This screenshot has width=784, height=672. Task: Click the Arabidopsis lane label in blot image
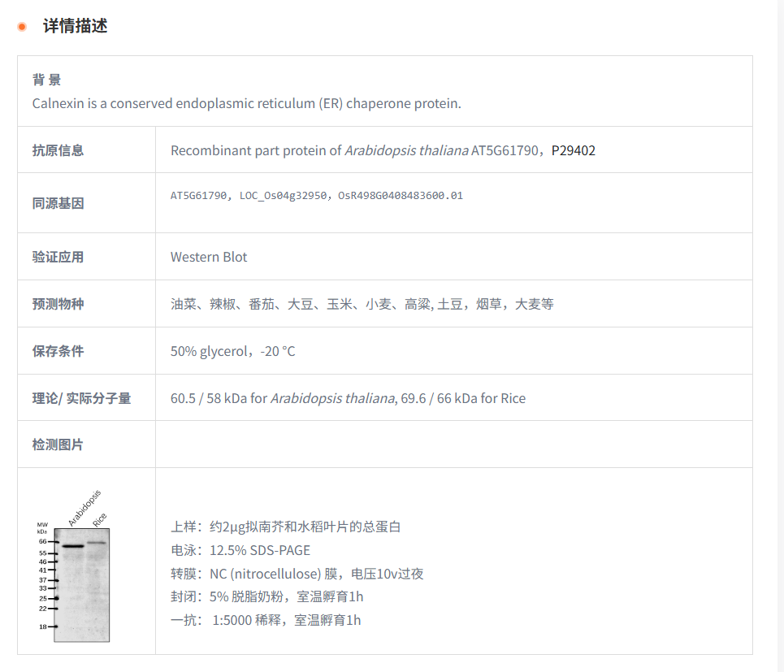pyautogui.click(x=83, y=509)
